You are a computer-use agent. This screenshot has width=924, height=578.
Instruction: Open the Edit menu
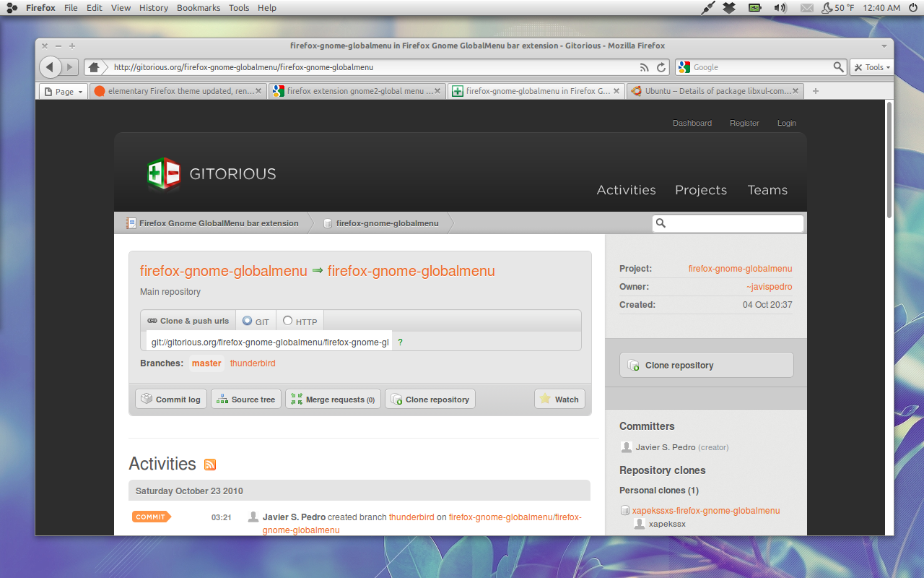pos(95,8)
